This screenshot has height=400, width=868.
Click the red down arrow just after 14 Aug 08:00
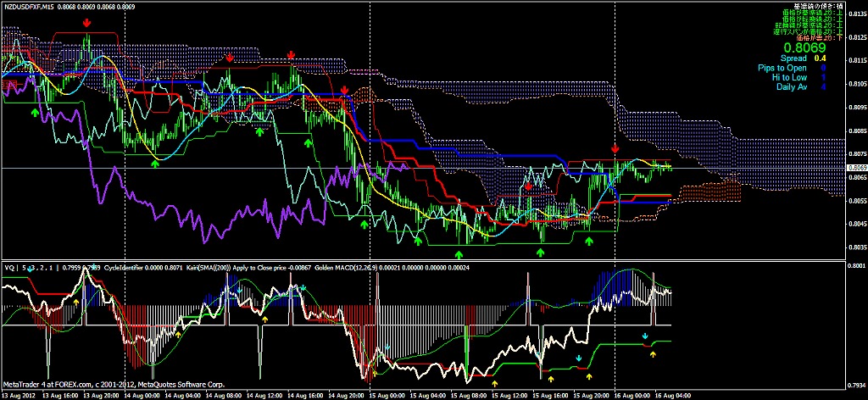pos(230,58)
